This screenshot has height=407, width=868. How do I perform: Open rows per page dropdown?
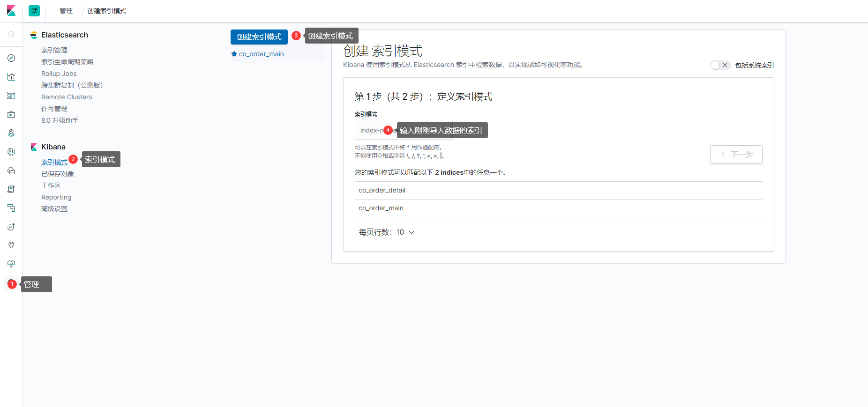click(x=387, y=232)
